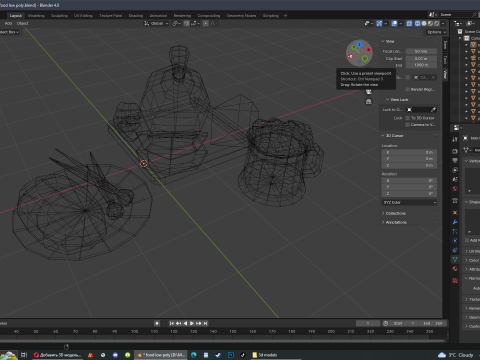Toggle camera view button in viewport
This screenshot has width=480, height=360.
[x=369, y=92]
